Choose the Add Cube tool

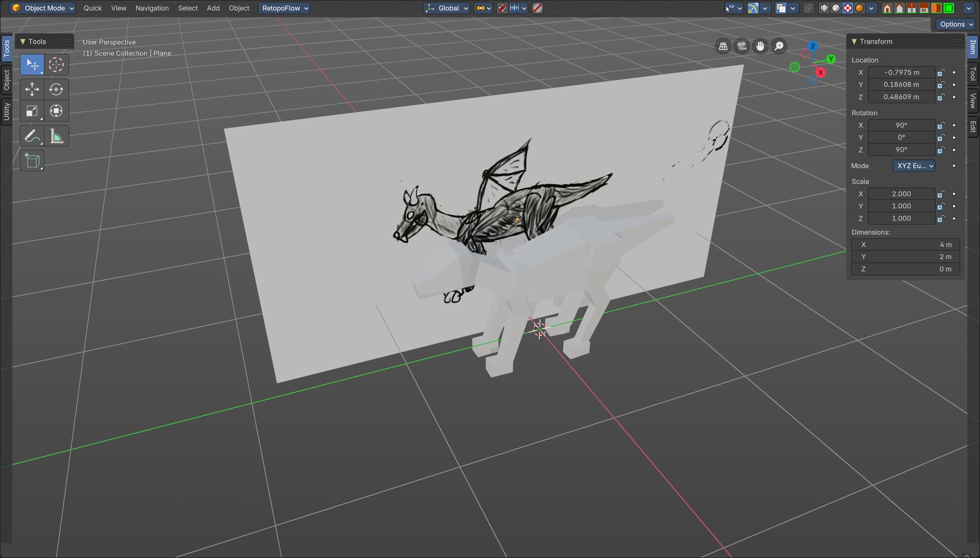tap(32, 161)
